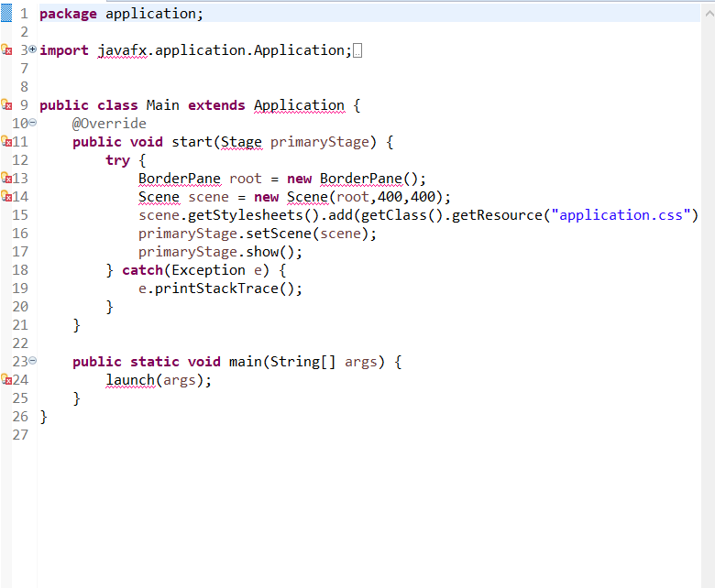Place cursor on underlined Application after extends

[299, 105]
